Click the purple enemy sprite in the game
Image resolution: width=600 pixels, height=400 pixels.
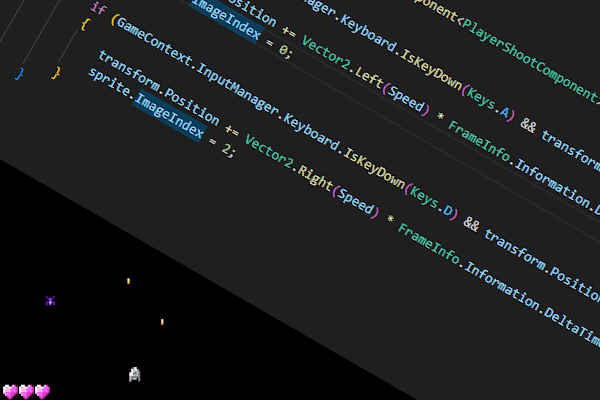(x=50, y=301)
